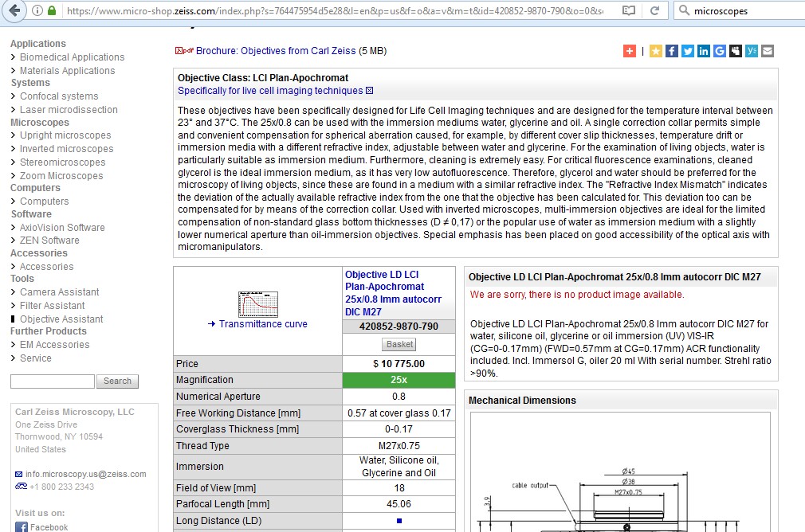This screenshot has width=805, height=532.
Task: Click the price value '$ 10 775.00'
Action: pyautogui.click(x=399, y=364)
